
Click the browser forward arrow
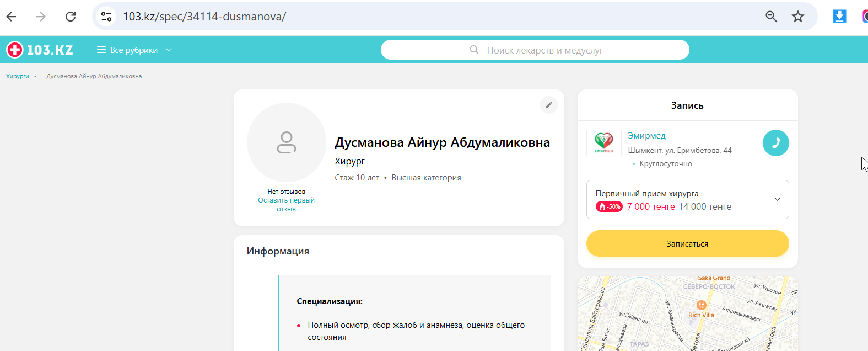click(x=41, y=17)
